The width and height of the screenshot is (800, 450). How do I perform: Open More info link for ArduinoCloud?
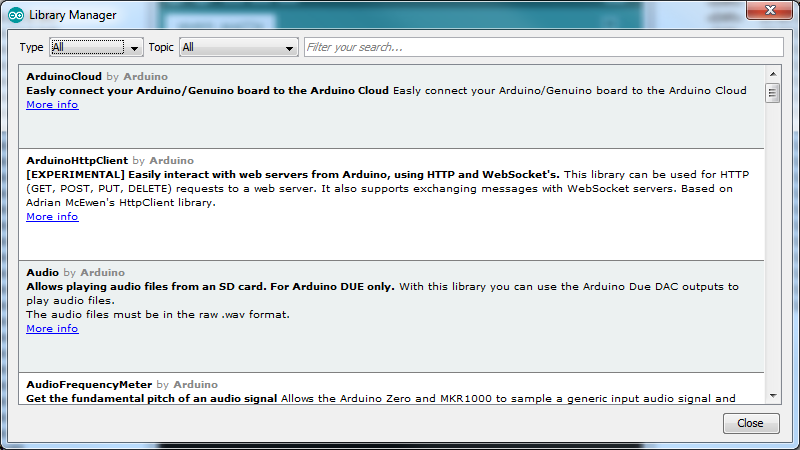[x=52, y=105]
